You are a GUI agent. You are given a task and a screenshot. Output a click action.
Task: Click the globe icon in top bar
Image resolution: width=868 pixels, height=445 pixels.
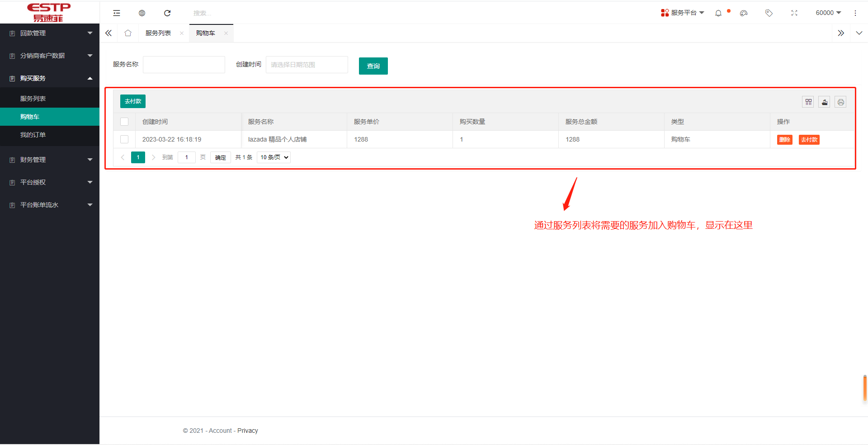coord(142,13)
